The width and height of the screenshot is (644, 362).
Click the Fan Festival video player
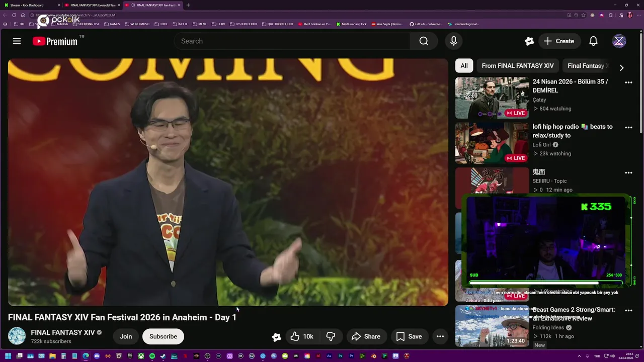pos(228,182)
